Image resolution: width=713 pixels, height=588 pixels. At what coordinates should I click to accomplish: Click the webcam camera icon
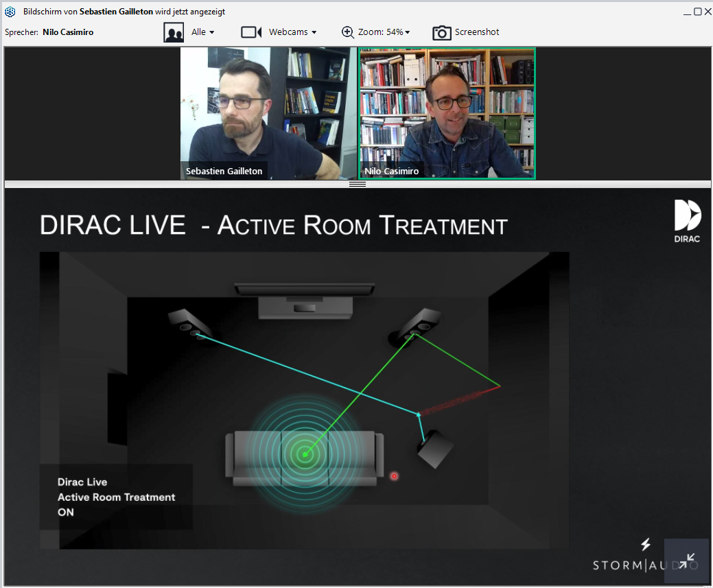point(251,32)
